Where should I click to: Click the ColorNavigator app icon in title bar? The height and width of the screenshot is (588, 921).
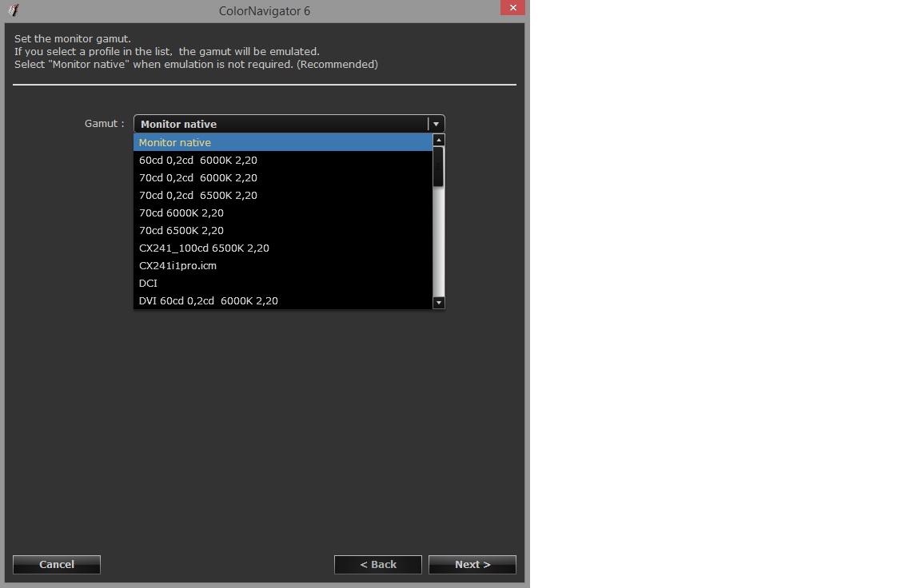[x=14, y=10]
